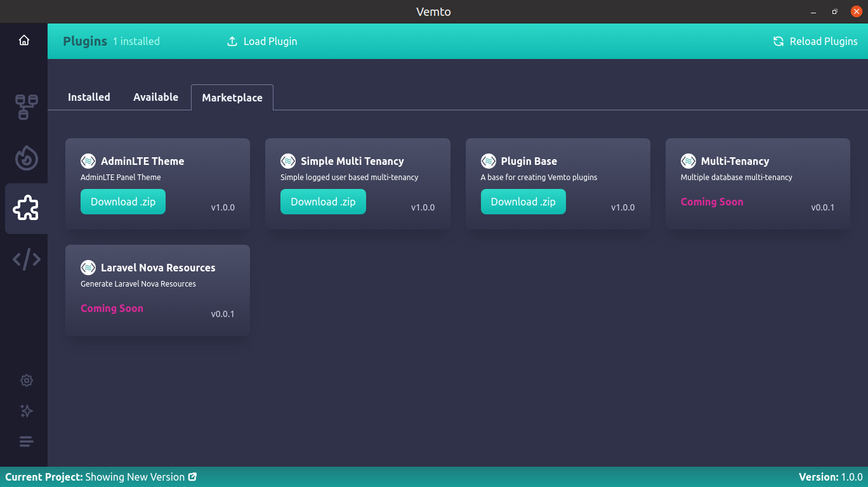Click the puzzle-piece Plugins icon
868x487 pixels.
coord(25,208)
